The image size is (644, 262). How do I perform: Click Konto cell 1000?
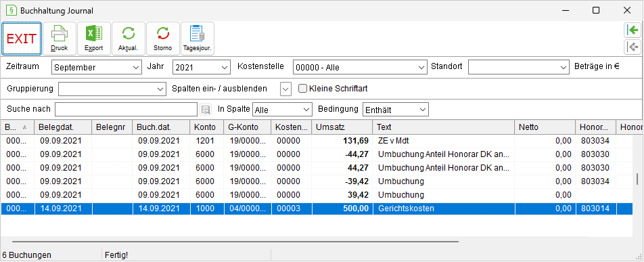205,209
